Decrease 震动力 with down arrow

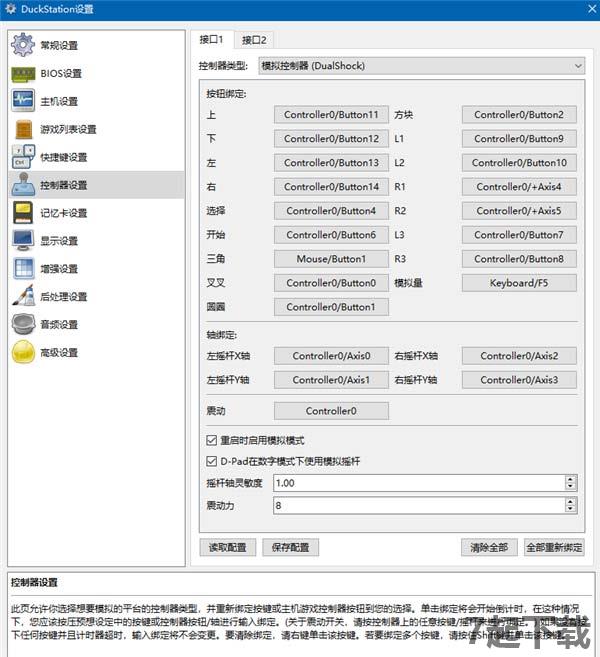(x=570, y=510)
